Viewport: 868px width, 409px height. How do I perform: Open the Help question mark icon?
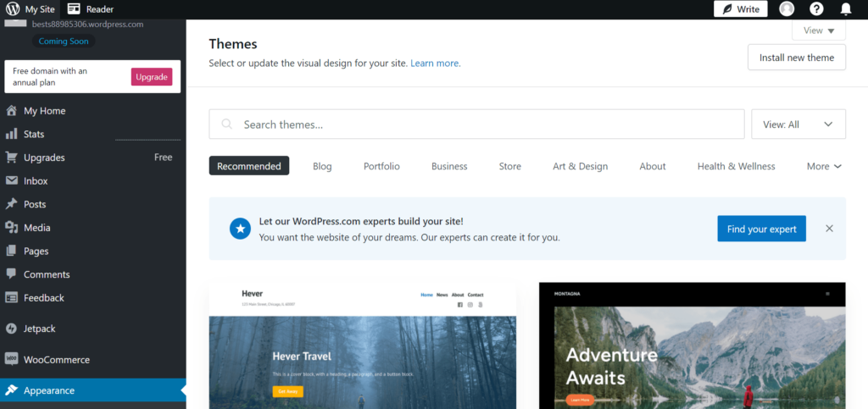pos(816,8)
